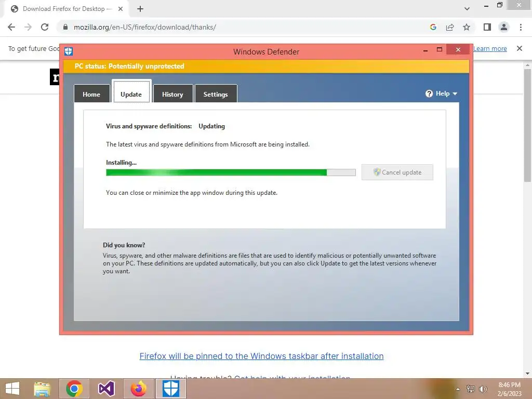Open the Learn more link
Screen dimensions: 532x399
[490, 48]
